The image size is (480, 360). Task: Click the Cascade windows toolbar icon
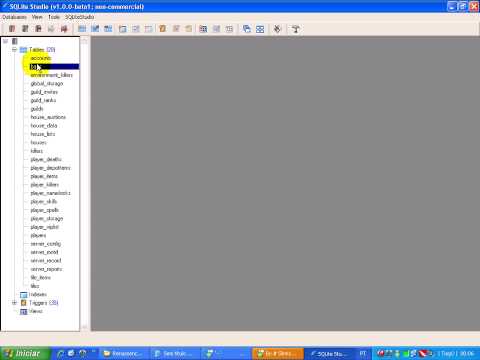click(x=247, y=29)
